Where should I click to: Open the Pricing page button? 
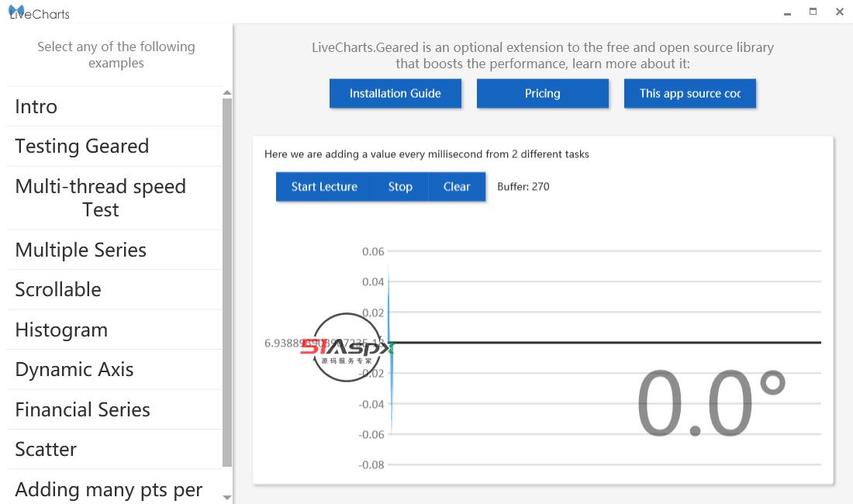coord(542,94)
